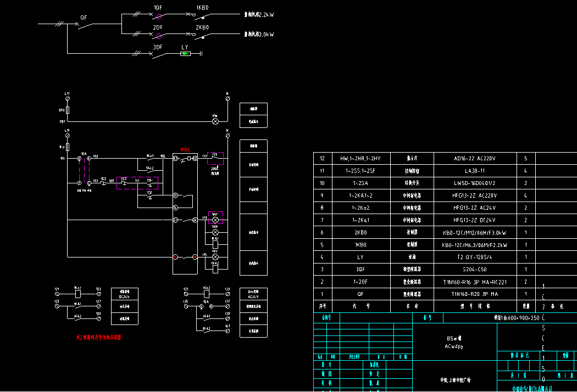Click the 2.2kW load label
The width and height of the screenshot is (577, 392).
259,15
